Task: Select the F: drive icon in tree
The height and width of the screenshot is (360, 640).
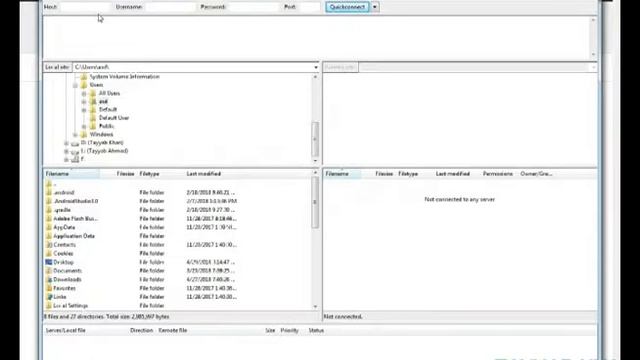Action: (x=75, y=160)
